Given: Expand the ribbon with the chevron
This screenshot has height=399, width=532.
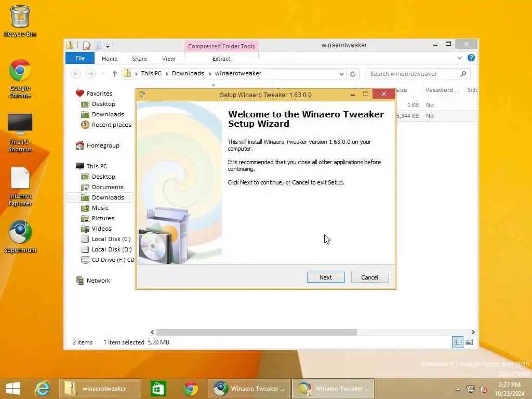Looking at the screenshot, I should (460, 58).
